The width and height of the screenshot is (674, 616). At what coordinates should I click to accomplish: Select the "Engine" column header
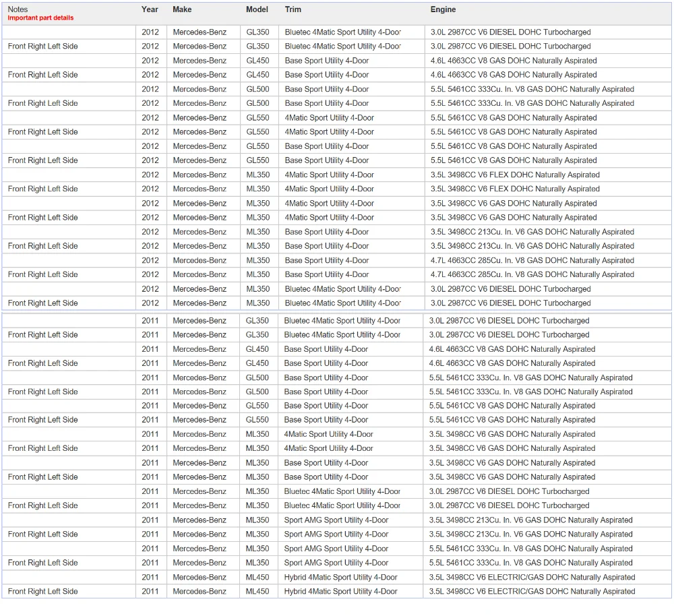coord(443,9)
